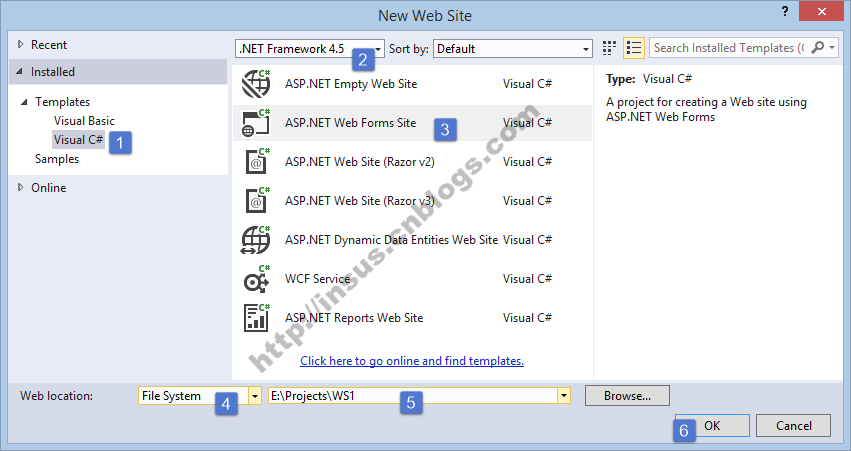Expand the Recent section
This screenshot has height=451, width=851.
click(21, 45)
